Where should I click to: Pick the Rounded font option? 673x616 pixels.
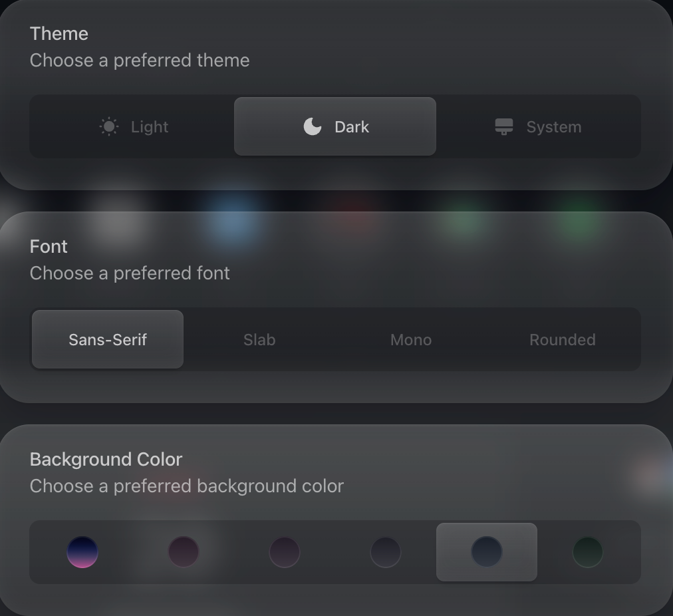pos(562,339)
